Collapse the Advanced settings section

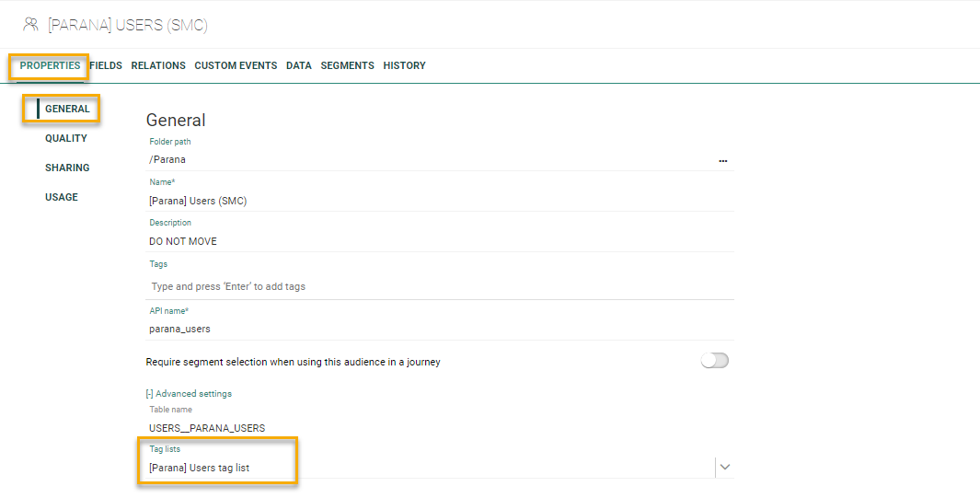pyautogui.click(x=190, y=394)
